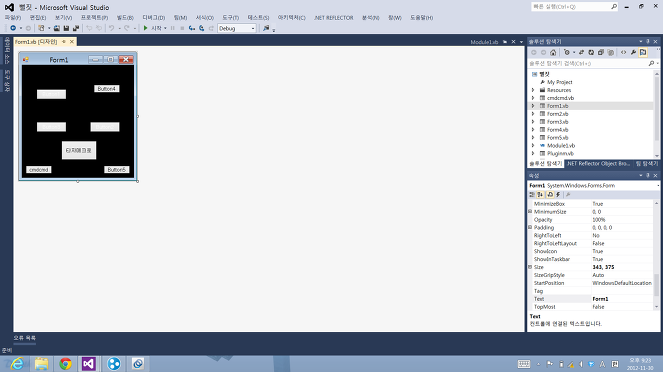
Task: Click the Home icon in Solution Explorer
Action: pyautogui.click(x=553, y=52)
